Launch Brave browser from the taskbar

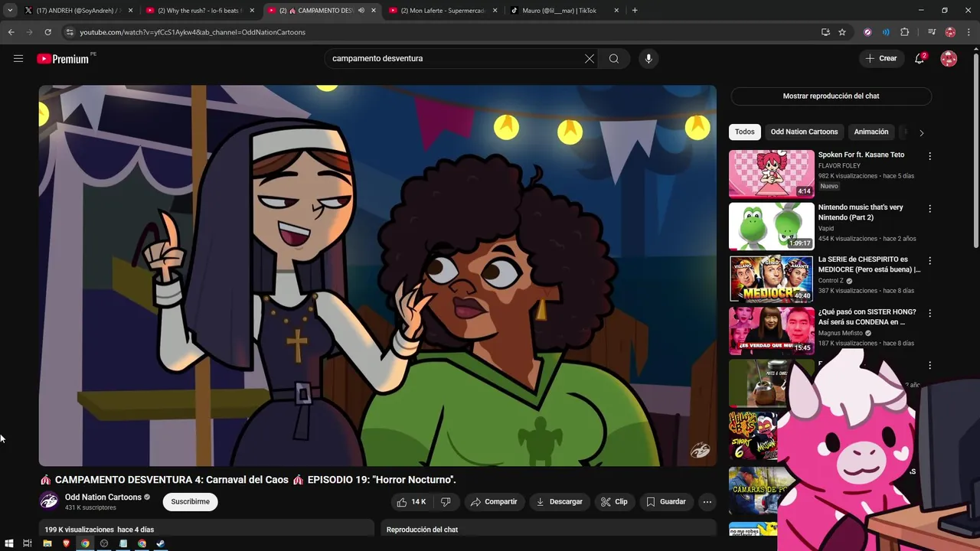pyautogui.click(x=66, y=543)
